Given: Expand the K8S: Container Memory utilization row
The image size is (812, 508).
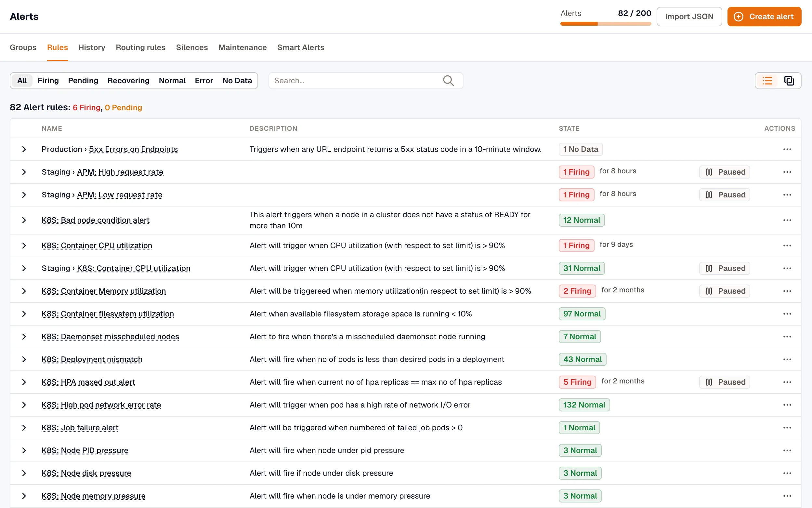Looking at the screenshot, I should click(x=24, y=291).
